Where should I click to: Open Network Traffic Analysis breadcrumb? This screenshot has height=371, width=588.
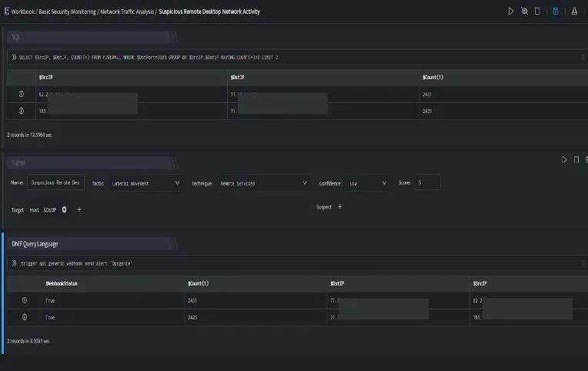[x=127, y=12]
